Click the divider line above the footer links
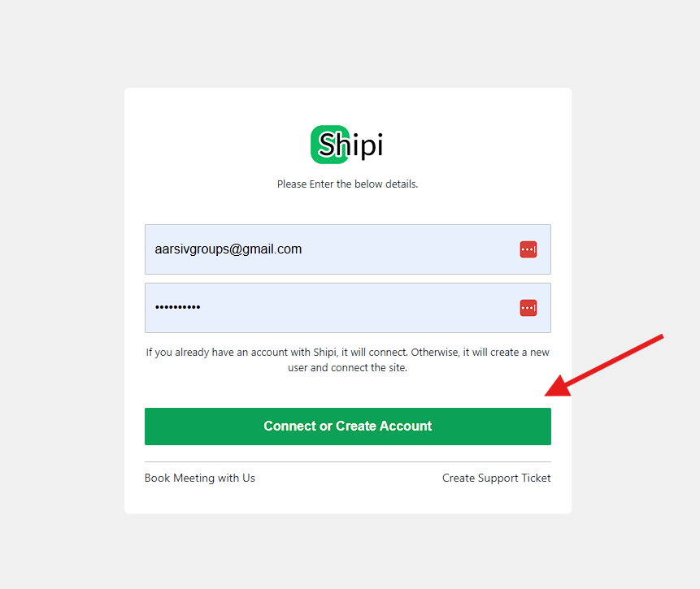700x589 pixels. pyautogui.click(x=348, y=461)
